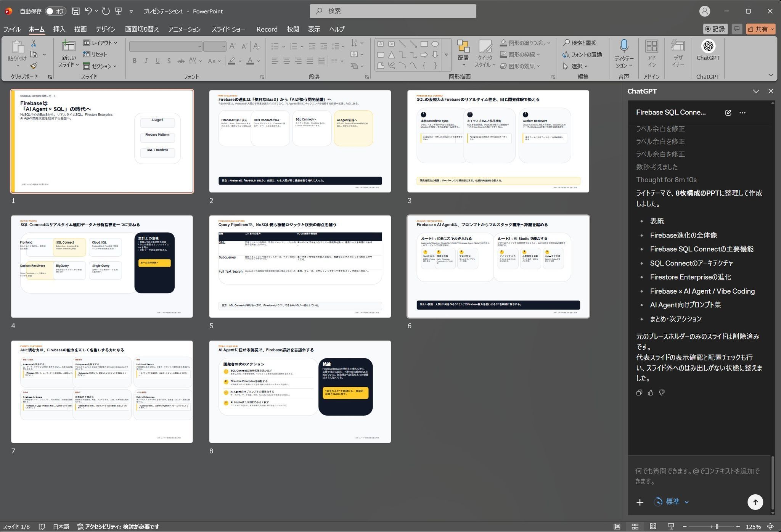Open the 標準 model selector dropdown
This screenshot has height=532, width=781.
click(x=672, y=502)
